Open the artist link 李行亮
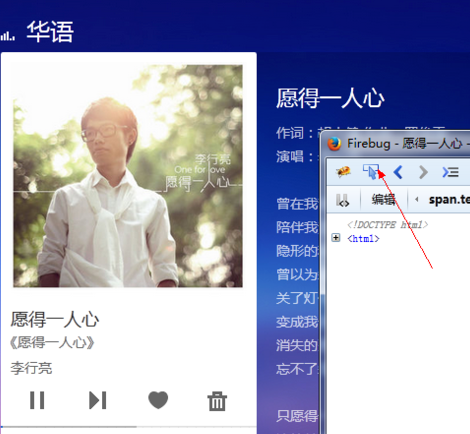The image size is (470, 434). click(31, 368)
